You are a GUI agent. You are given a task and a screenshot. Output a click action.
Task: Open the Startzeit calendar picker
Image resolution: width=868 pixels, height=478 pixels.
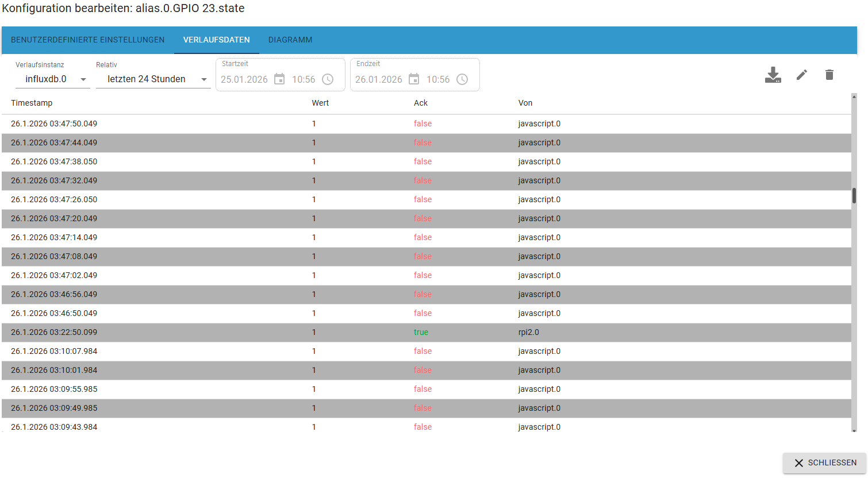click(279, 79)
